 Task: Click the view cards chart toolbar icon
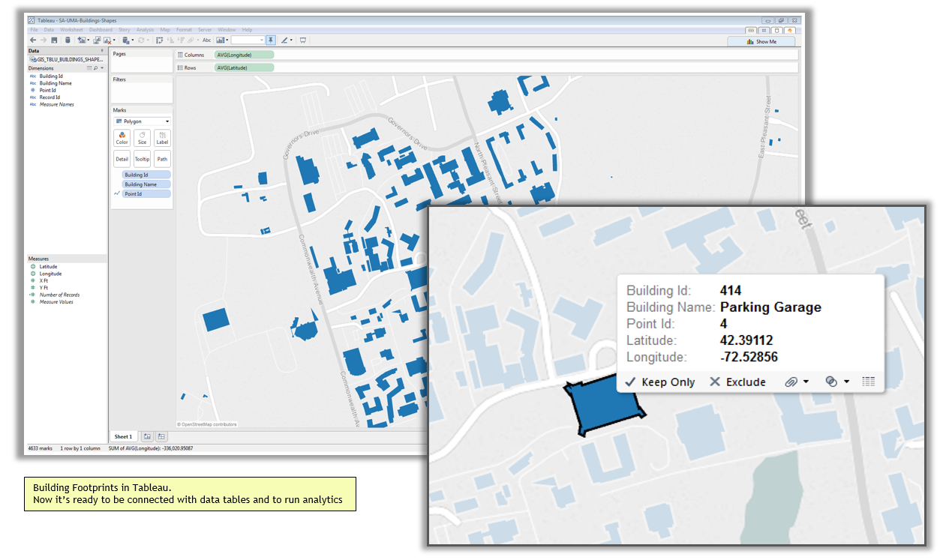(221, 40)
